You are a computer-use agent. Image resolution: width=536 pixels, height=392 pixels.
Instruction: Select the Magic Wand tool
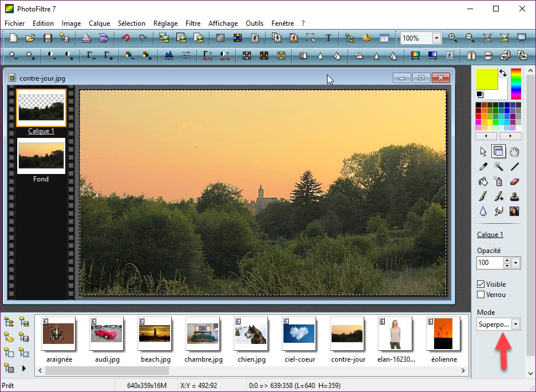coord(498,167)
